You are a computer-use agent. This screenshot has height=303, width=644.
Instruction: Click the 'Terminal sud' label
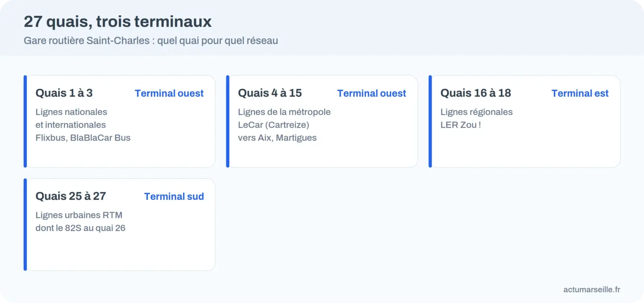174,197
